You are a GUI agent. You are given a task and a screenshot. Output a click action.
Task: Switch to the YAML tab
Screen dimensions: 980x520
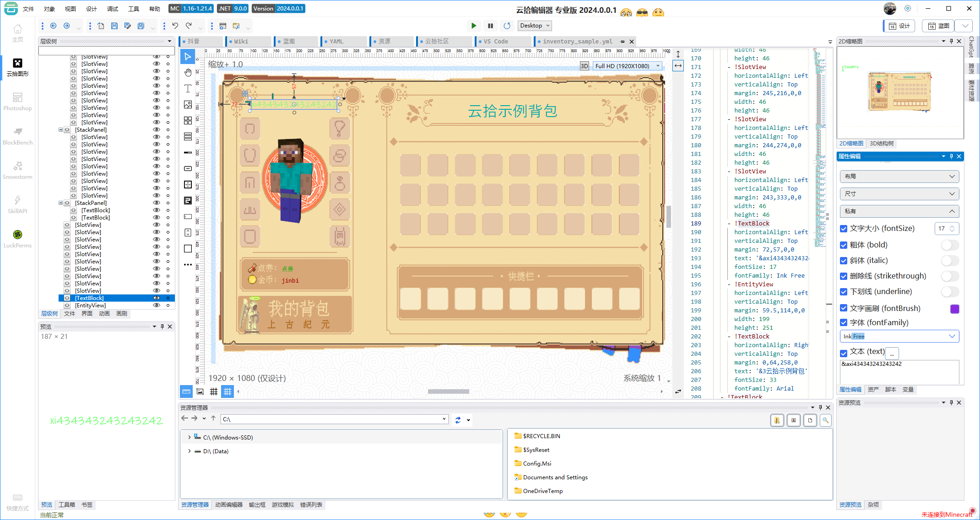(336, 41)
